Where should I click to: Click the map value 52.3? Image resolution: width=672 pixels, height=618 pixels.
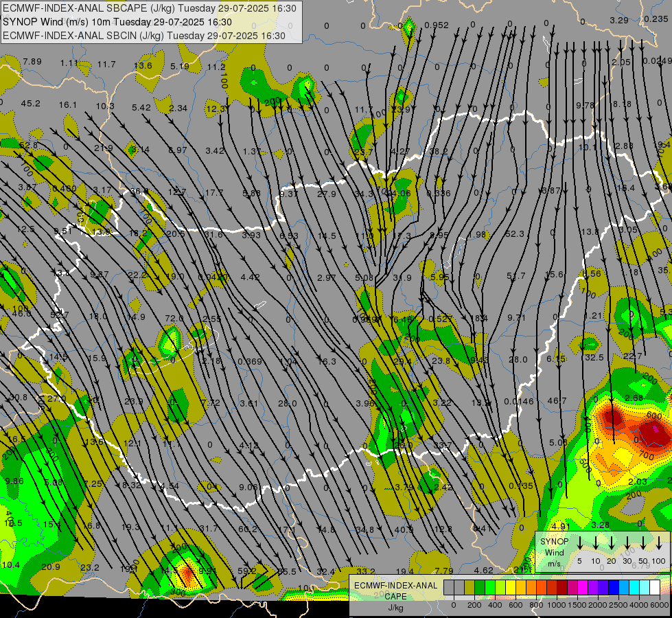coord(514,233)
